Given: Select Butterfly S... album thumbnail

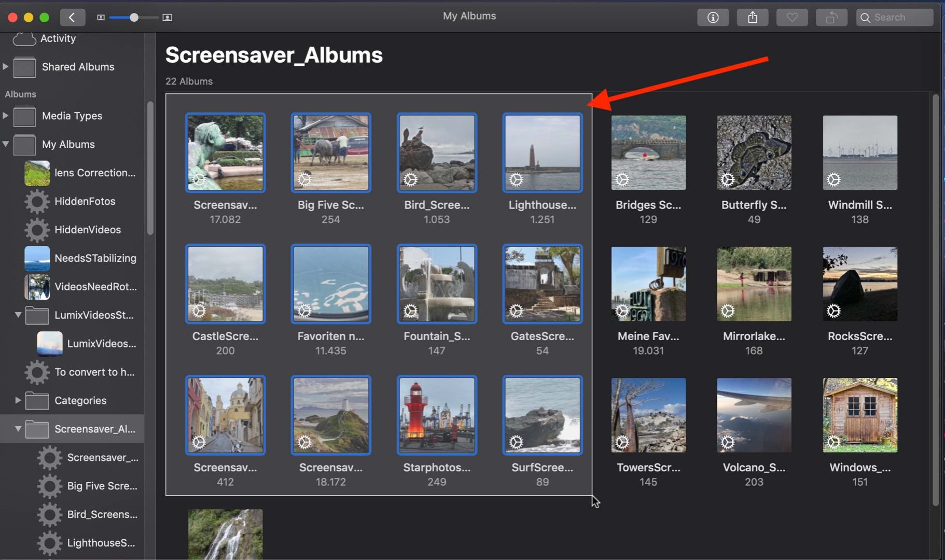Looking at the screenshot, I should click(754, 152).
